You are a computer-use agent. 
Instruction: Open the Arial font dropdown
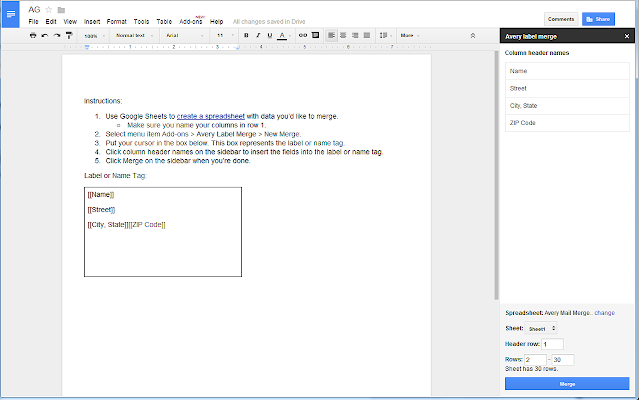(x=184, y=36)
